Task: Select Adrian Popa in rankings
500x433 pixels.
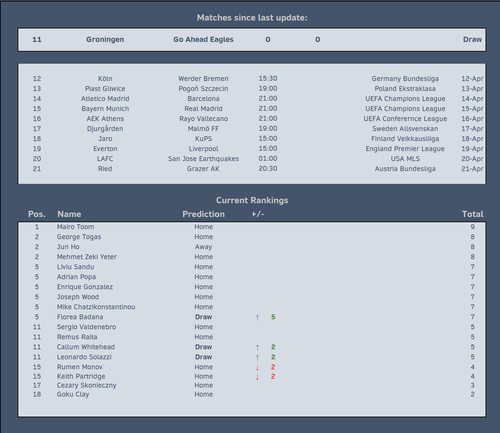Action: coord(76,277)
